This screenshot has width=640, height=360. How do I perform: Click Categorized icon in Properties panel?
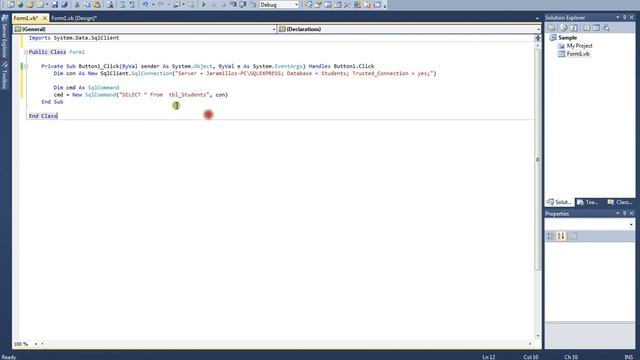(551, 236)
